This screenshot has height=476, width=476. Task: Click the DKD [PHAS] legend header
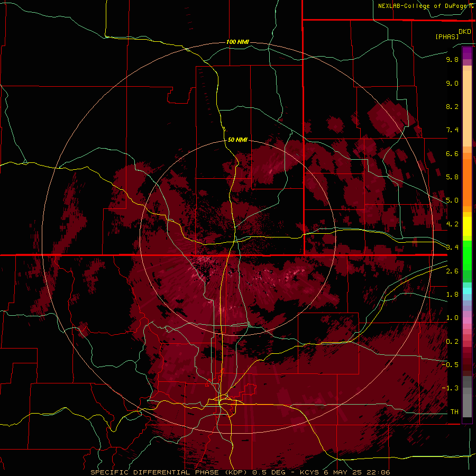453,34
